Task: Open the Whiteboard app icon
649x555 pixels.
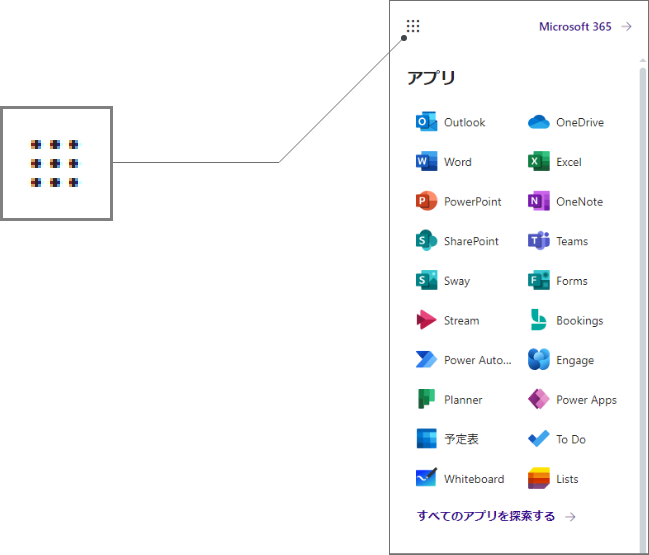Action: tap(426, 478)
